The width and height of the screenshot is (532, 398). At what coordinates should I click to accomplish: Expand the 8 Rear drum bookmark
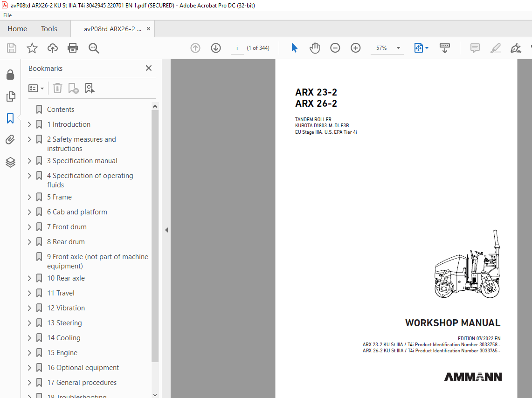29,242
